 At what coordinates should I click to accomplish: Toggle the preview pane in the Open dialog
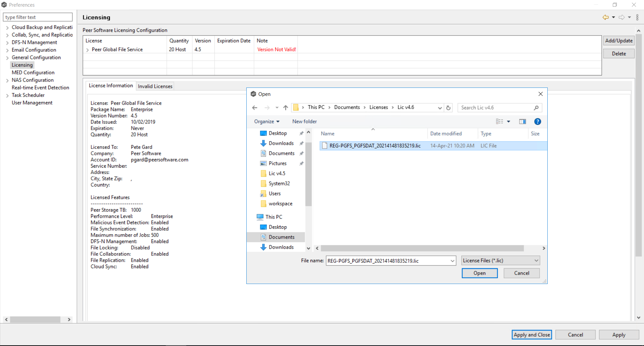522,121
